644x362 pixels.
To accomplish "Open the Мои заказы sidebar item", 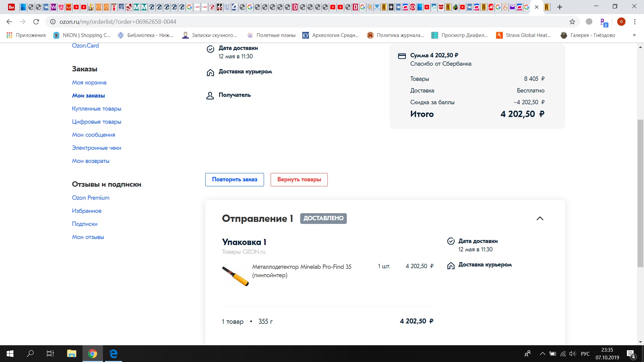I will click(88, 96).
